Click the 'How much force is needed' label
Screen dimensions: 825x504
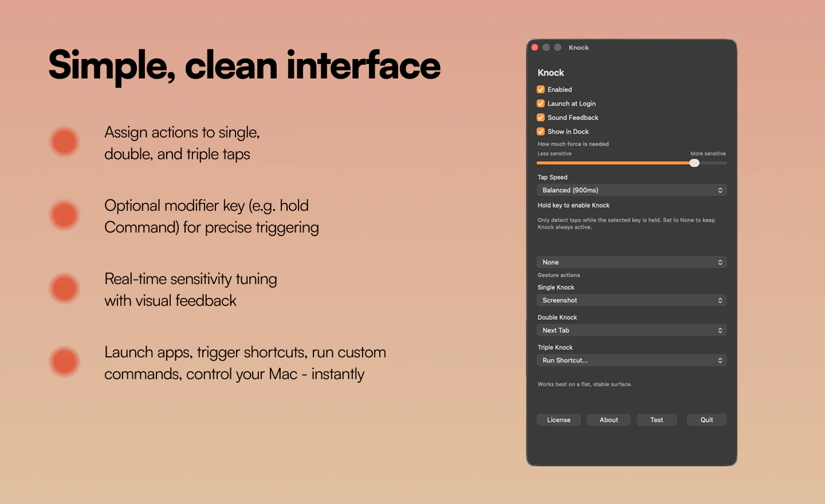[x=573, y=144]
